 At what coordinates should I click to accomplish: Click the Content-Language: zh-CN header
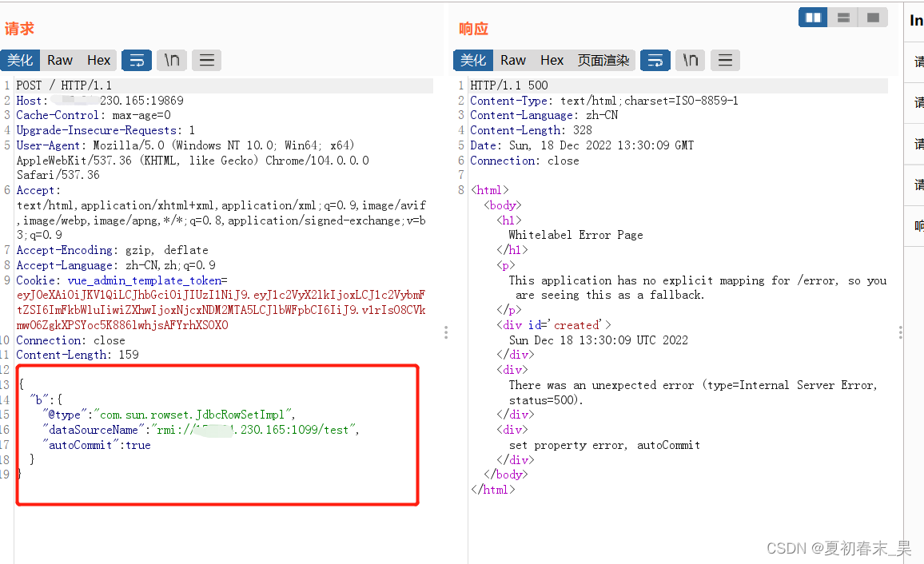pyautogui.click(x=544, y=115)
